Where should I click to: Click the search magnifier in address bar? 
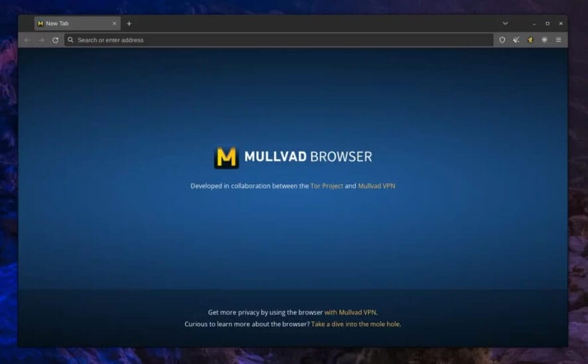pos(70,40)
